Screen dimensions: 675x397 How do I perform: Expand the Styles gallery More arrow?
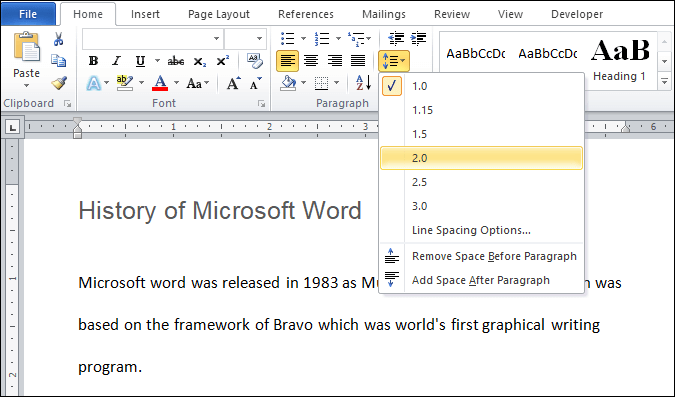pyautogui.click(x=664, y=81)
